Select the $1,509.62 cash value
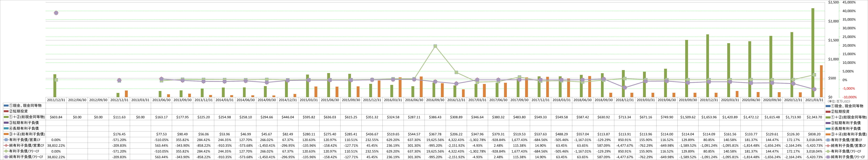 pyautogui.click(x=688, y=117)
